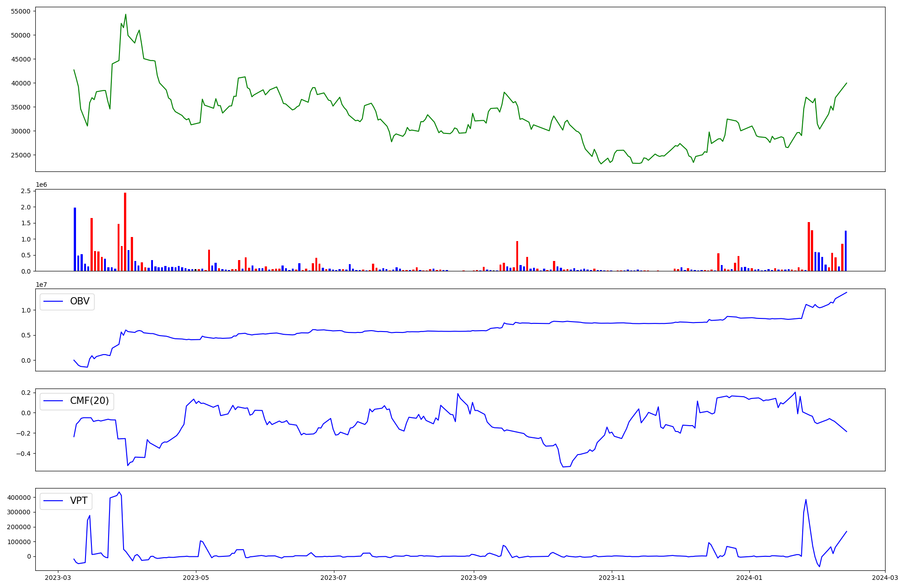Click the 2023-03 x-axis tick label
Screen dimensions: 905x588
tap(58, 577)
